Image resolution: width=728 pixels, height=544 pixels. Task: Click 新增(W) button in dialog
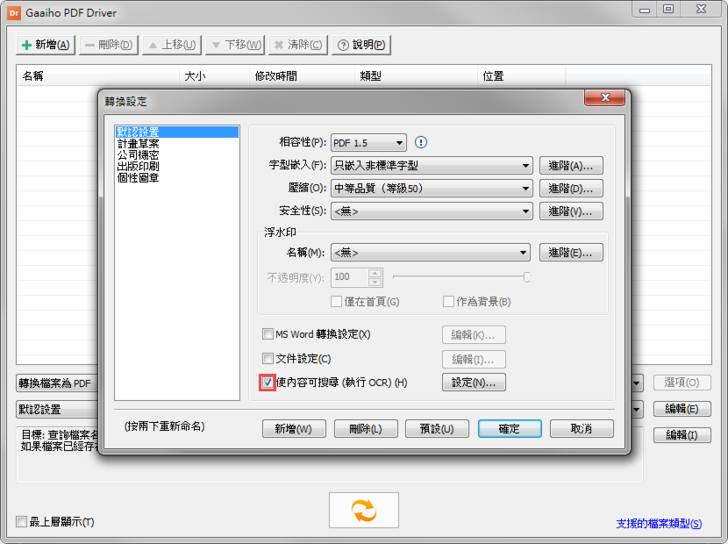click(x=294, y=429)
